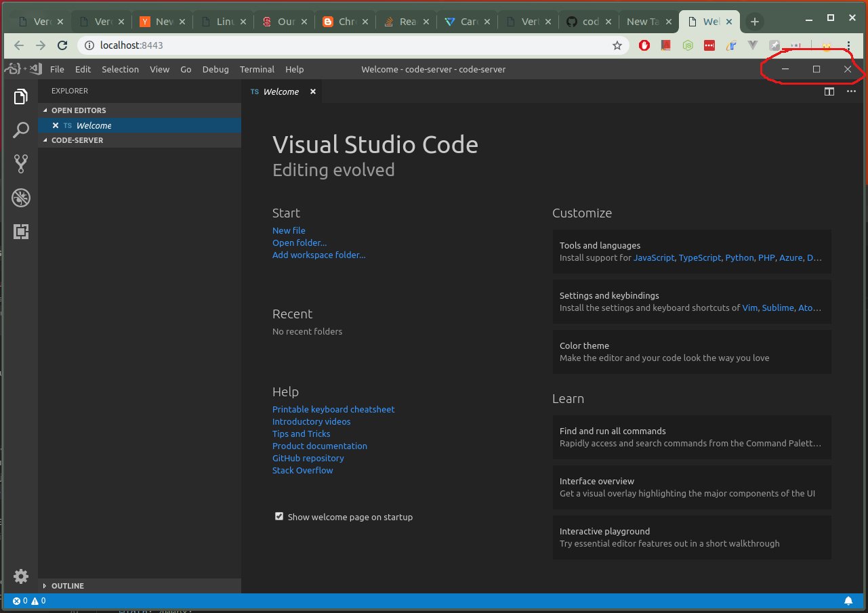Expand the Outline section
868x613 pixels.
[139, 586]
